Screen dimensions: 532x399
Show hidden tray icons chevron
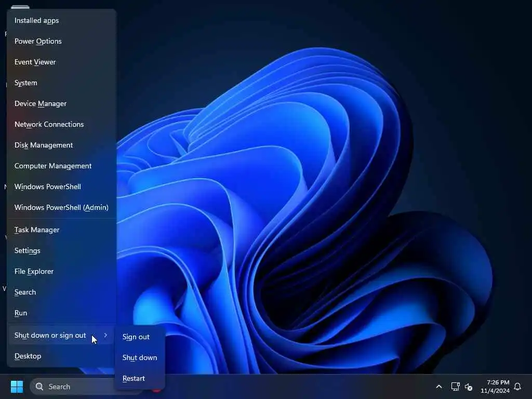[x=438, y=387]
